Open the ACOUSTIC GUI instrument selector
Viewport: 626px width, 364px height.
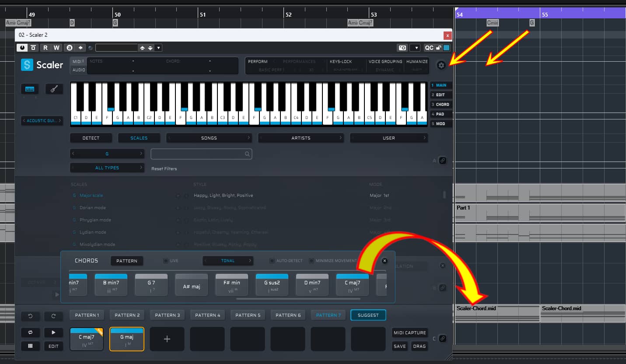pos(42,121)
